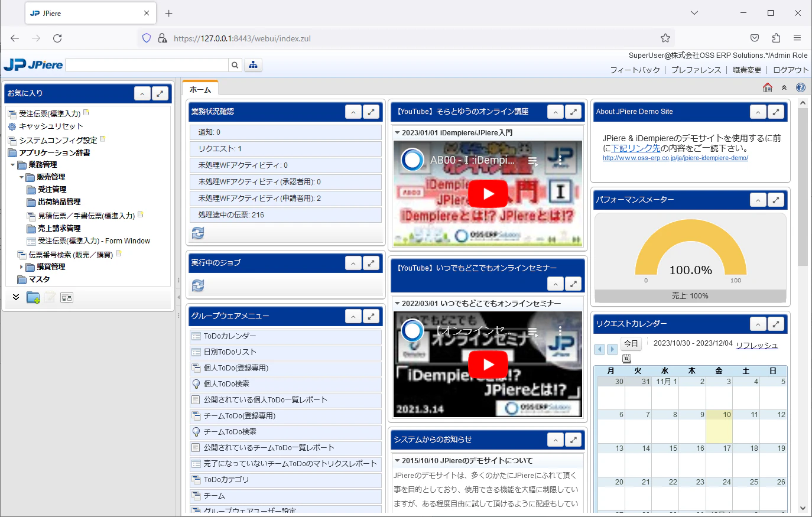Click ログアウト to log out
Viewport: 812px width, 517px height.
[x=791, y=70]
